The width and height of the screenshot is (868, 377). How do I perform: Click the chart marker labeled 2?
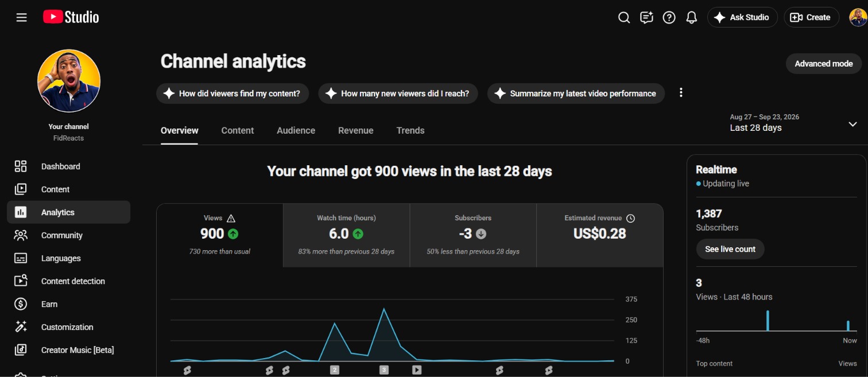[x=335, y=370]
